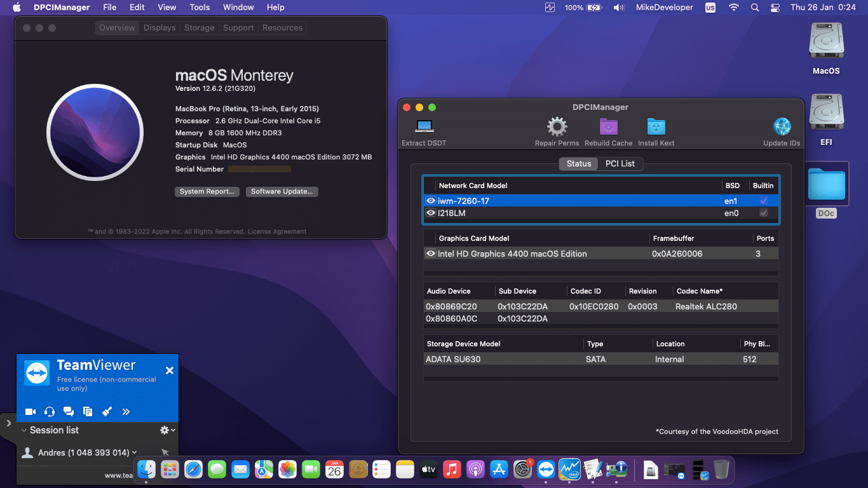Open Finder from the Dock
The height and width of the screenshot is (488, 868).
147,470
